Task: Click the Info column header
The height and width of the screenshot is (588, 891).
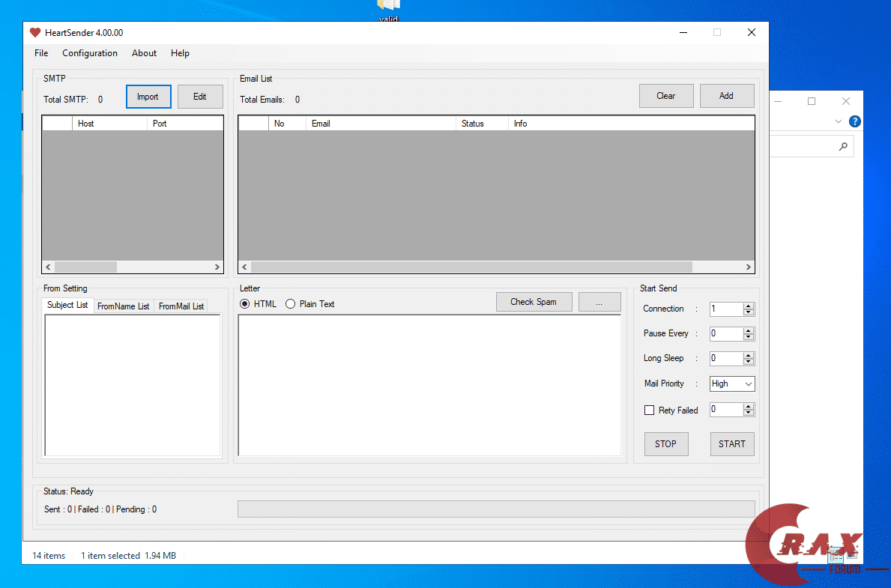Action: click(x=631, y=124)
